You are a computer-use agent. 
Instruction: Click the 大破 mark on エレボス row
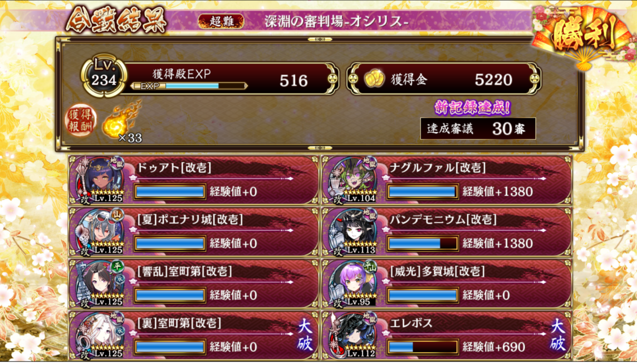[x=558, y=335]
